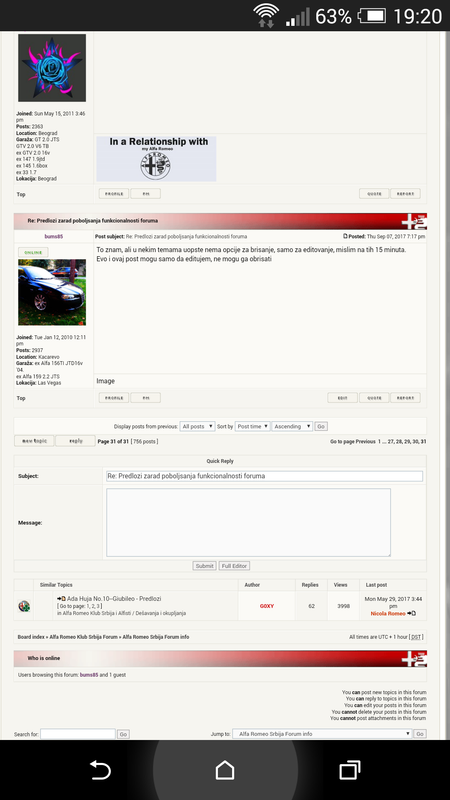Click EDIT on bums85's post

(342, 398)
